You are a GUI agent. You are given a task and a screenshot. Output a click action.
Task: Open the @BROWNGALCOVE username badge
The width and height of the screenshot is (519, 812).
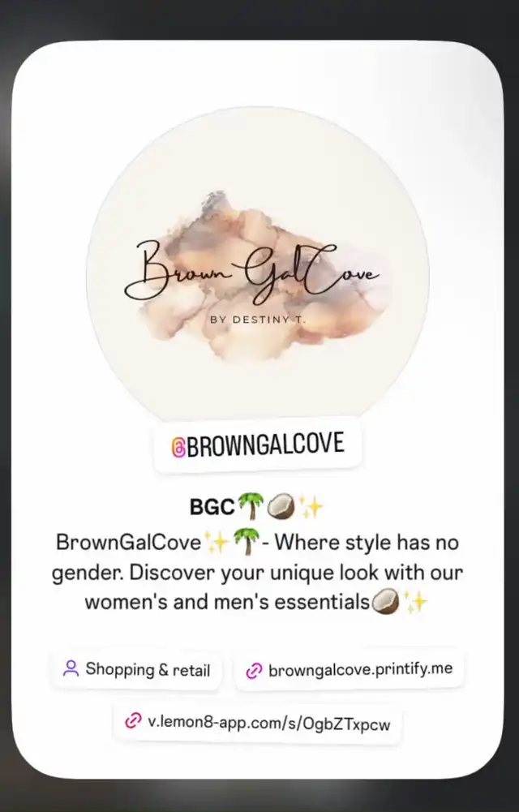tap(257, 446)
